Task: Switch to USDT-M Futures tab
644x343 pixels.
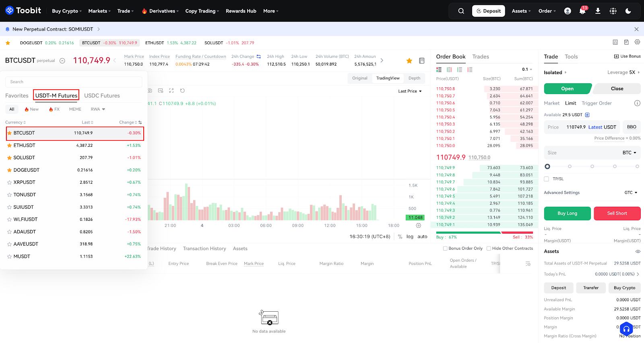Action: [56, 95]
